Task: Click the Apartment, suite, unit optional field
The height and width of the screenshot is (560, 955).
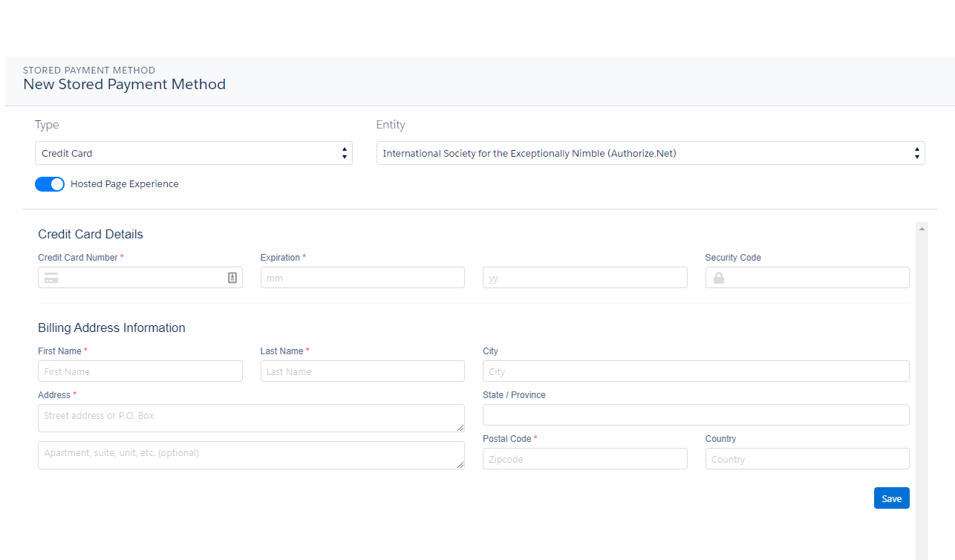Action: [x=250, y=455]
